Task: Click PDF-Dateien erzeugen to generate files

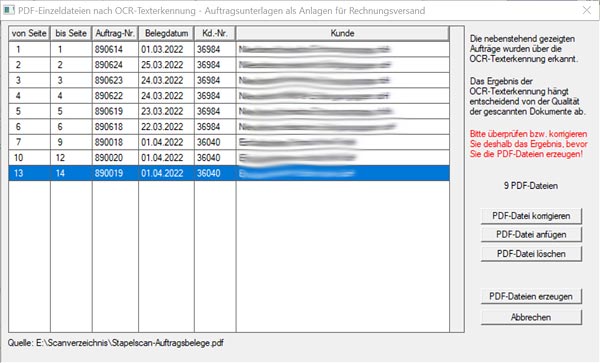Action: pos(531,297)
